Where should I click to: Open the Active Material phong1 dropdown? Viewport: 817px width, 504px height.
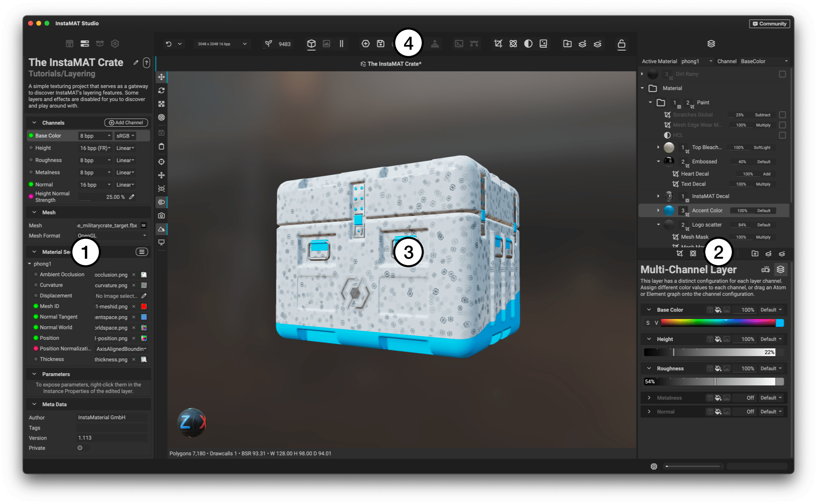tap(697, 61)
